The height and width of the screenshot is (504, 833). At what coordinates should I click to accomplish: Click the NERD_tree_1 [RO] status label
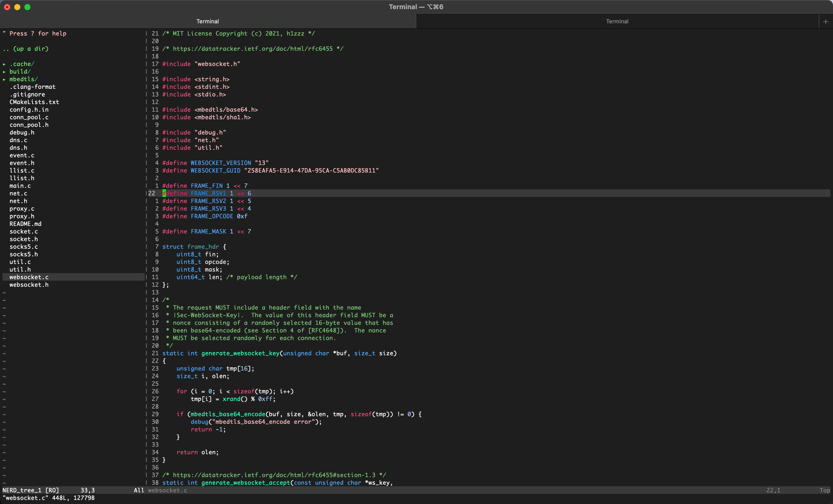click(31, 490)
